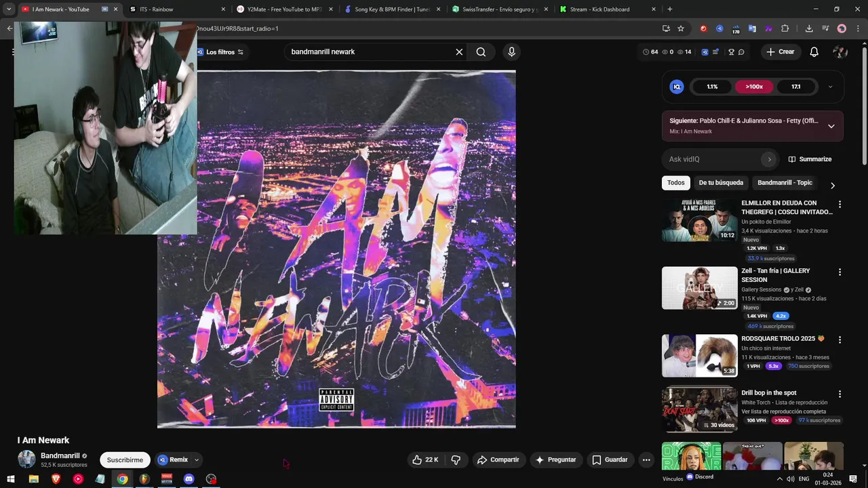Image resolution: width=868 pixels, height=488 pixels.
Task: Click the >100x vidIQ stat pill
Action: pyautogui.click(x=754, y=87)
